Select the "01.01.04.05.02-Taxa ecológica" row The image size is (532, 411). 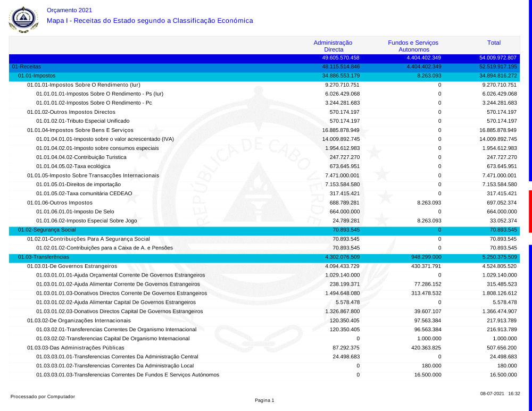point(73,166)
